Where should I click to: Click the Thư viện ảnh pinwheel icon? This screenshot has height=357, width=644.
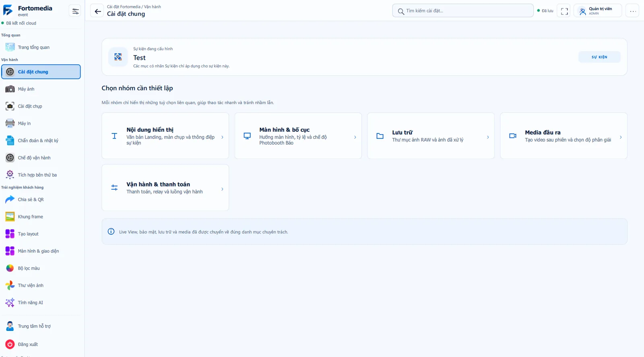pyautogui.click(x=10, y=285)
